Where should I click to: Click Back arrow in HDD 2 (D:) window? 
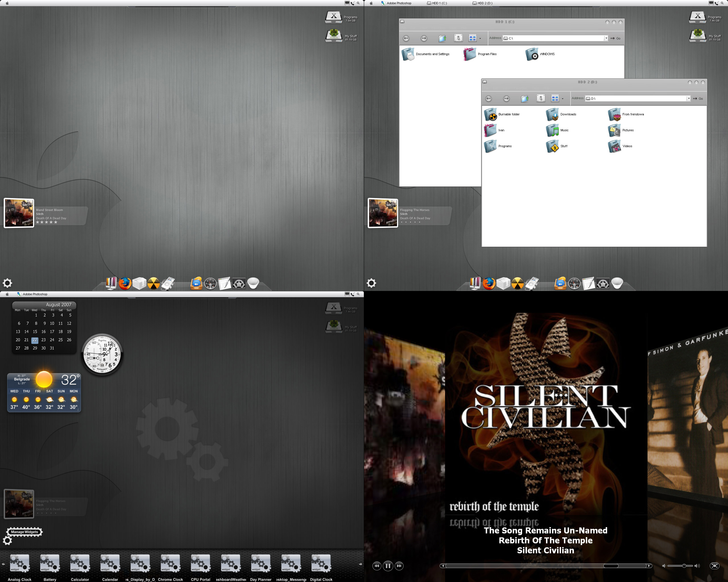point(489,99)
